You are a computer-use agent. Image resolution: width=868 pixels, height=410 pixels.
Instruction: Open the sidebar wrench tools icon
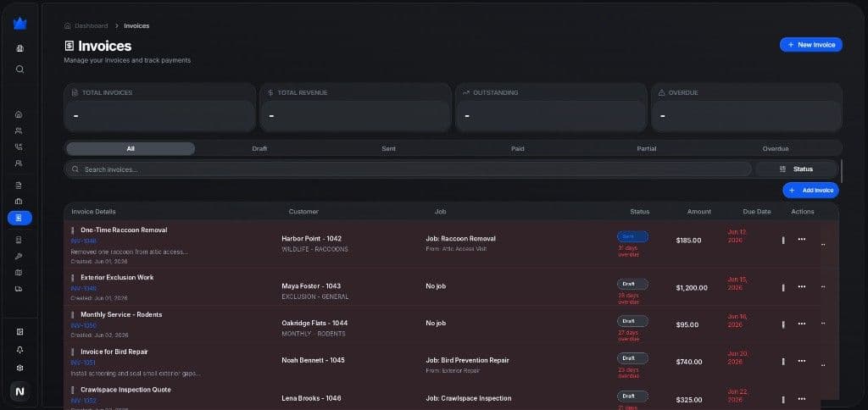(19, 256)
